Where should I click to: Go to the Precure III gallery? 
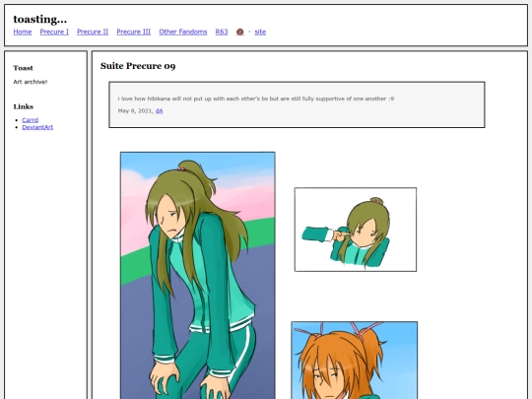point(134,32)
